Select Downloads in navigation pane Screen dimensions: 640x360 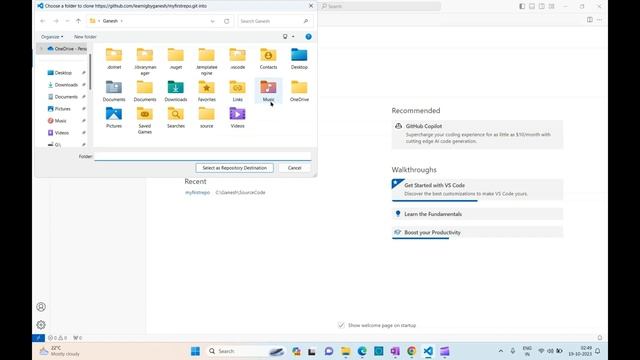[x=65, y=85]
